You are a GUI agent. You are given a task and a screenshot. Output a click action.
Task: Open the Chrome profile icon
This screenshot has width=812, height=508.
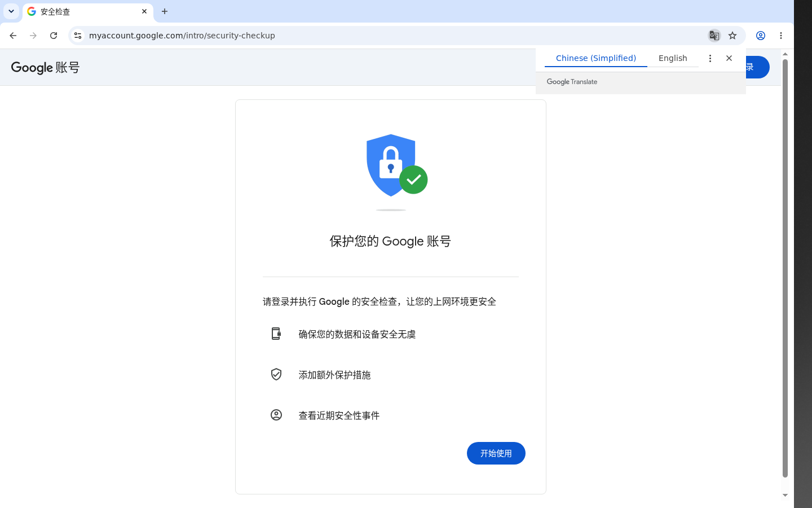pos(761,36)
